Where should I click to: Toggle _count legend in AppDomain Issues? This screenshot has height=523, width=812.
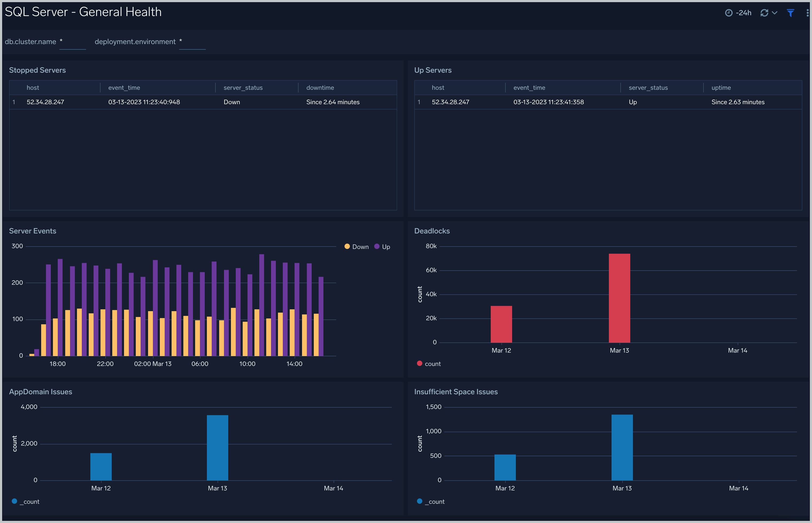coord(25,502)
